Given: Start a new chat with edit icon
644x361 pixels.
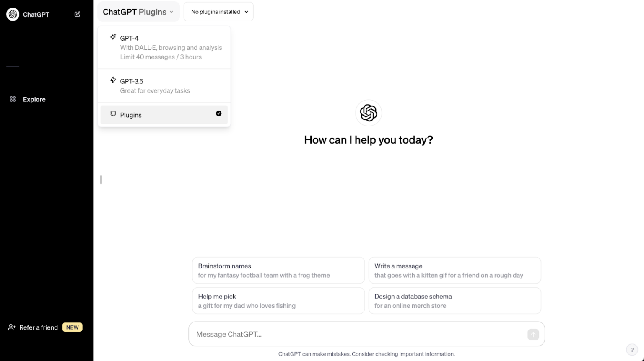Looking at the screenshot, I should (77, 14).
